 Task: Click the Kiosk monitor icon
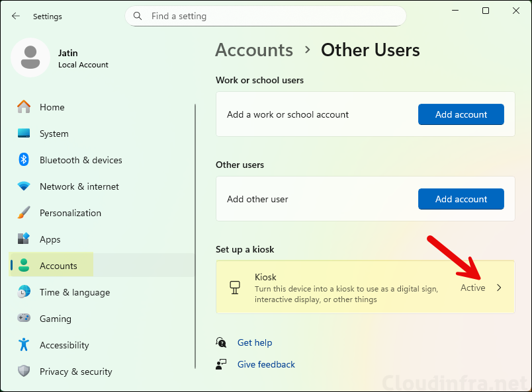(x=235, y=287)
